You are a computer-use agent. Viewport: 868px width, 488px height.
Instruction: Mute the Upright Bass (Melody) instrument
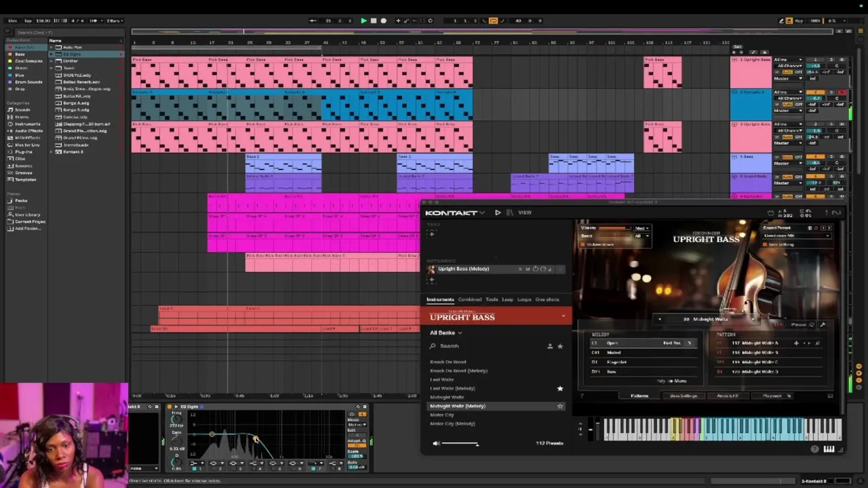click(527, 269)
